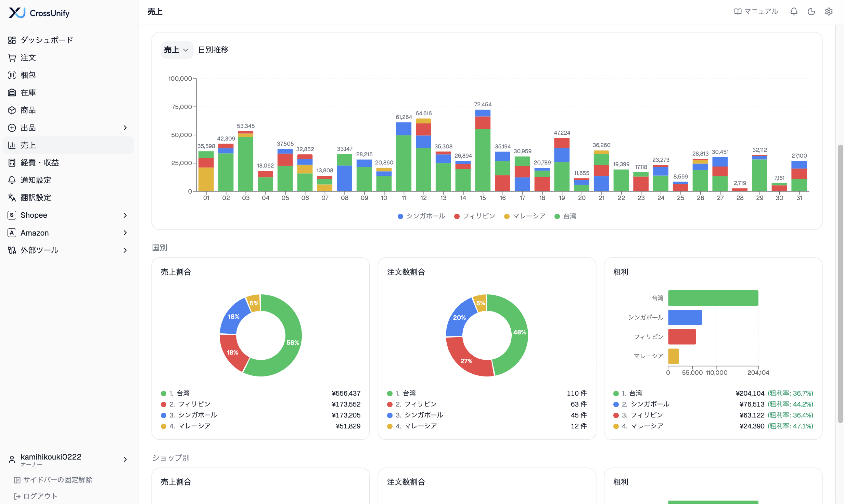Click the page vertical scrollbar
Image resolution: width=844 pixels, height=504 pixels.
click(840, 283)
